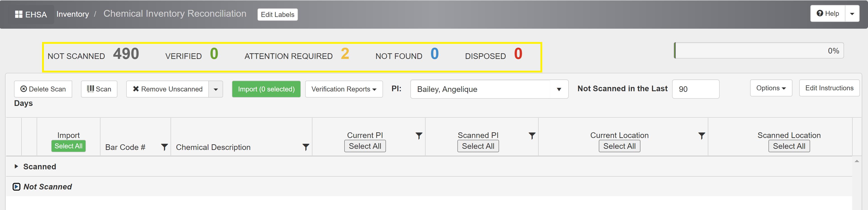The height and width of the screenshot is (210, 868).
Task: Click the Current PI filter icon
Action: tap(419, 136)
